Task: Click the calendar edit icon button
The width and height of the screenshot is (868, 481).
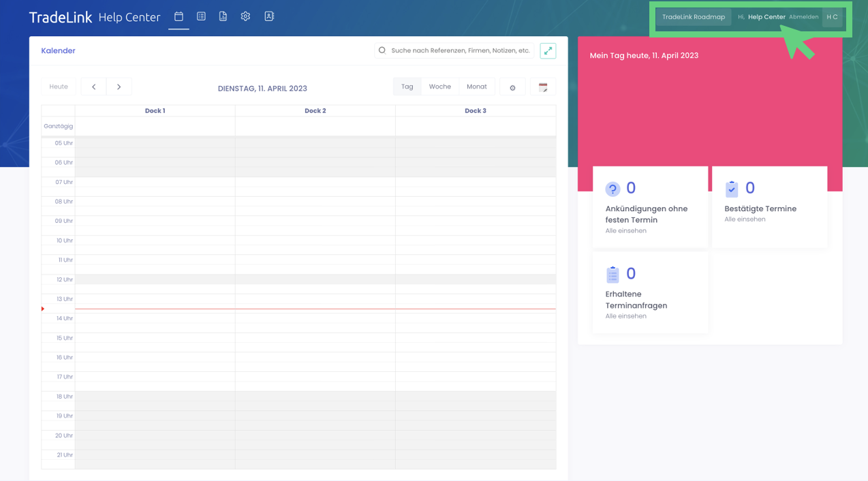Action: pos(543,87)
